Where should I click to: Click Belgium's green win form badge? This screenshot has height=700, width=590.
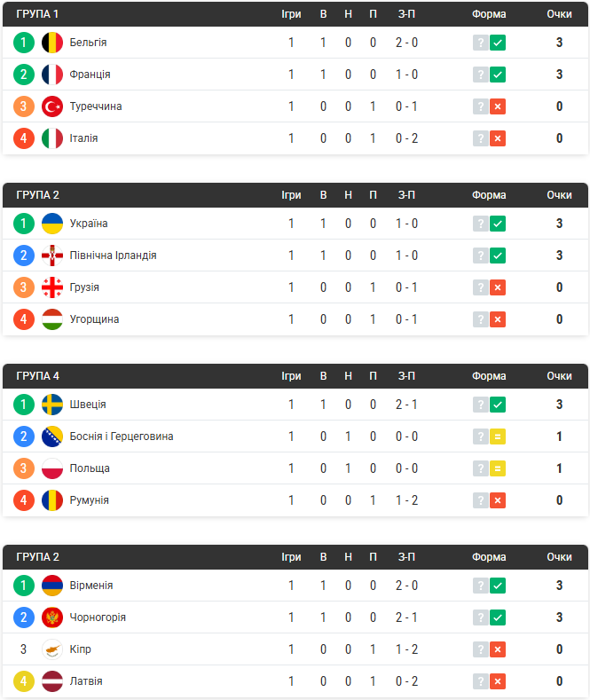coord(498,43)
